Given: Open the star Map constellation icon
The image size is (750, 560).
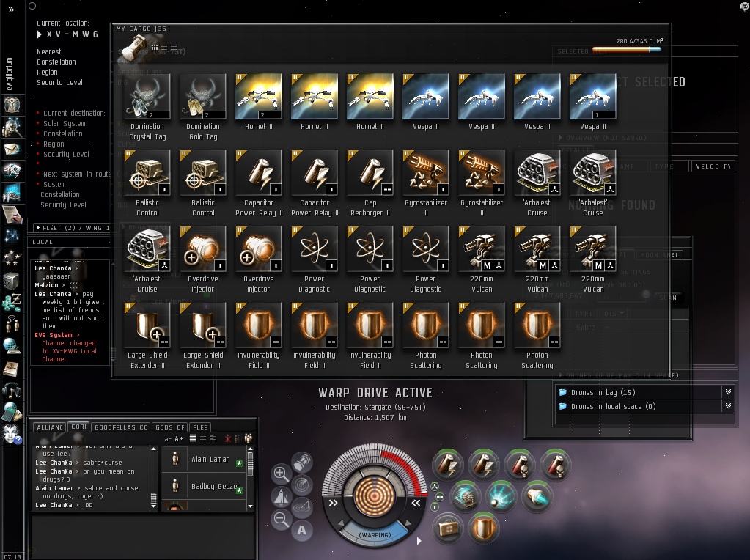Looking at the screenshot, I should coord(12,236).
